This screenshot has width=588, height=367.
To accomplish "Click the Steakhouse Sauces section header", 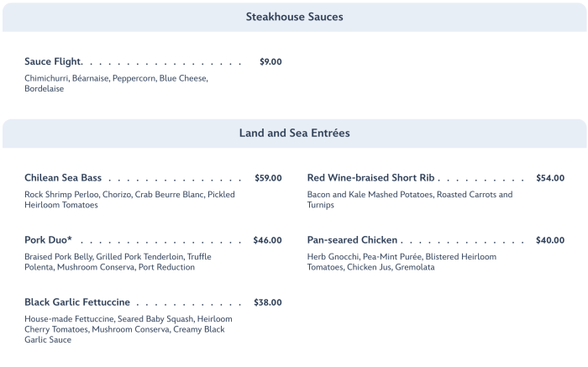I will (x=294, y=17).
